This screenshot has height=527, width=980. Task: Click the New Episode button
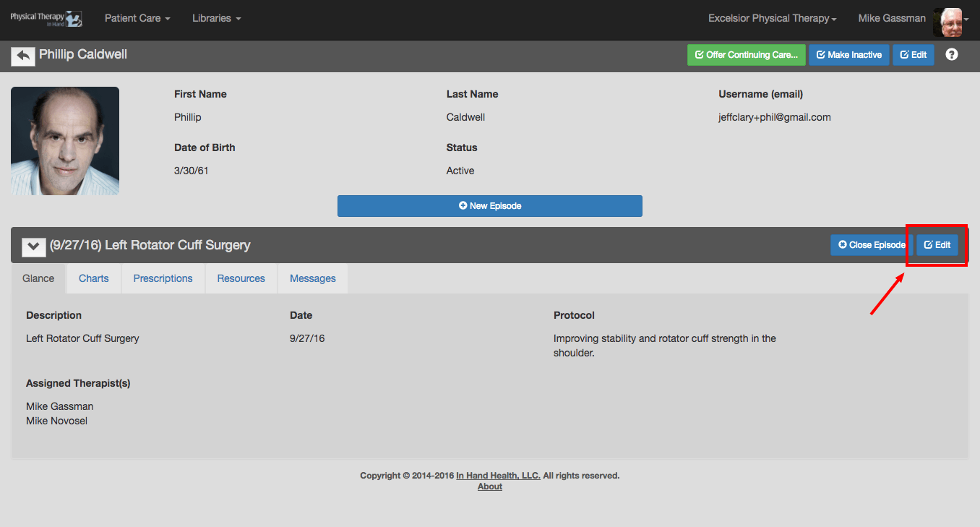[x=490, y=206]
